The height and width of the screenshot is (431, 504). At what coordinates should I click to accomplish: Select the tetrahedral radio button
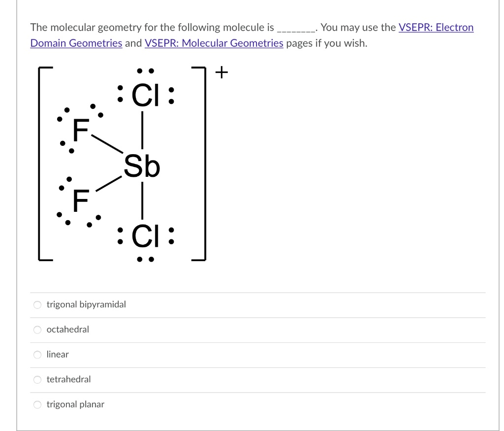pyautogui.click(x=38, y=379)
